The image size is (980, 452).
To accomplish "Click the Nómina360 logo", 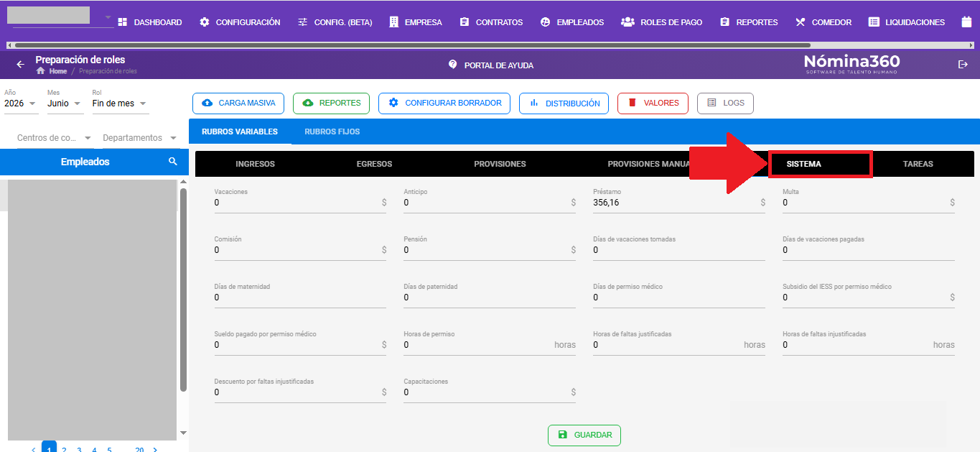I will (x=851, y=64).
